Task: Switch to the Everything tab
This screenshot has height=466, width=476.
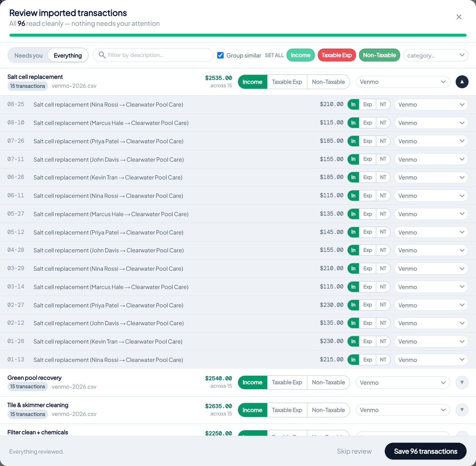Action: pos(68,55)
